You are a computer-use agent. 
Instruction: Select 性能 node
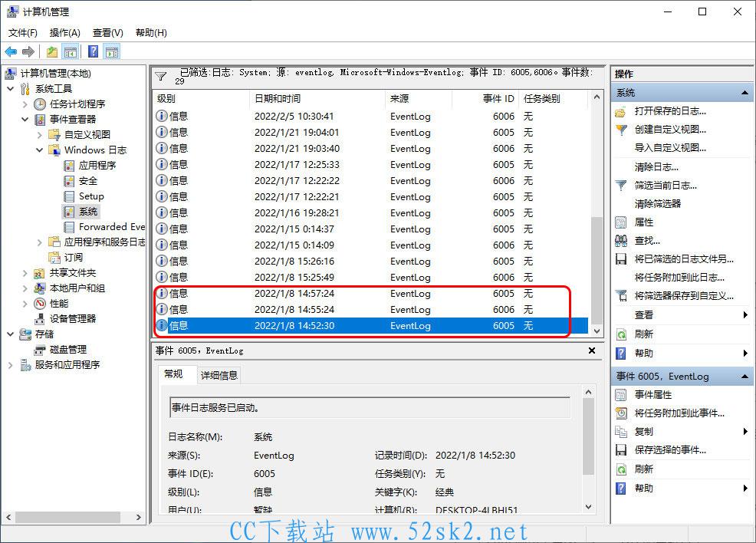[59, 304]
